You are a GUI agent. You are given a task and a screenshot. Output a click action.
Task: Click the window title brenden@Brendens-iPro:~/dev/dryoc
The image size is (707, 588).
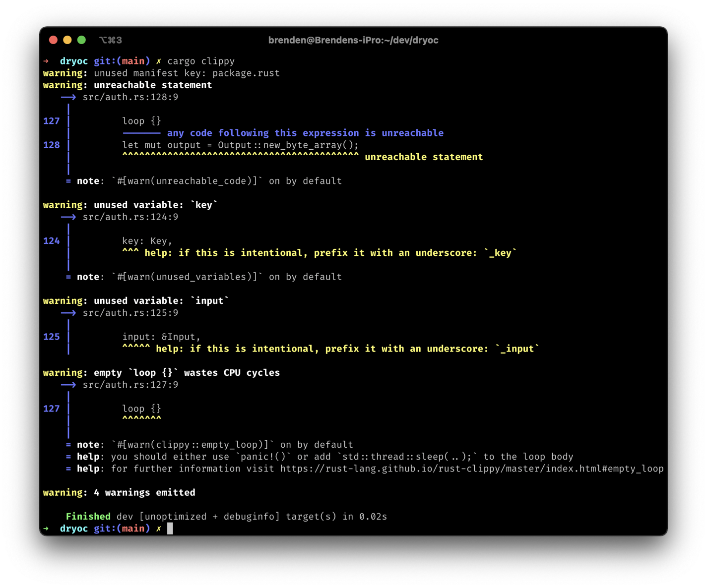point(353,40)
